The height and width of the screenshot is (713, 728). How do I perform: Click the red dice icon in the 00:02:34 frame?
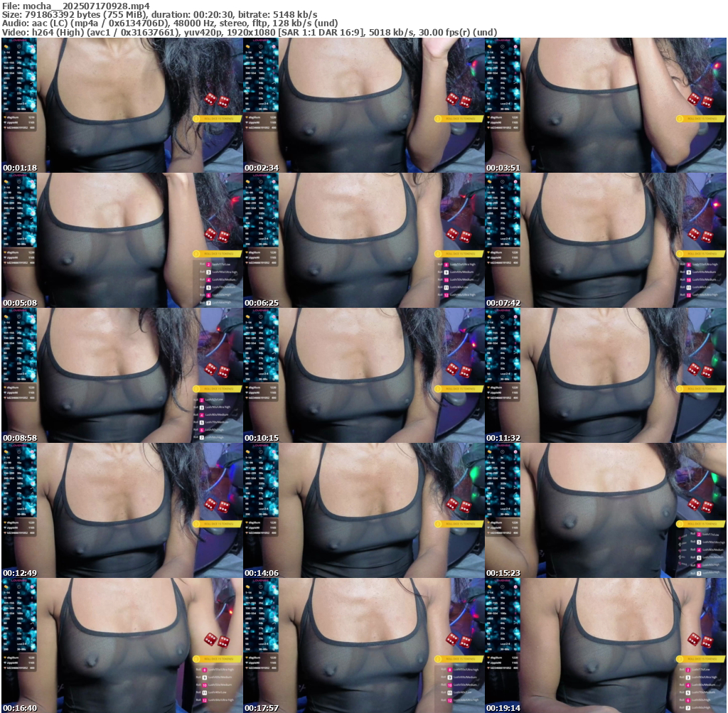click(x=459, y=100)
